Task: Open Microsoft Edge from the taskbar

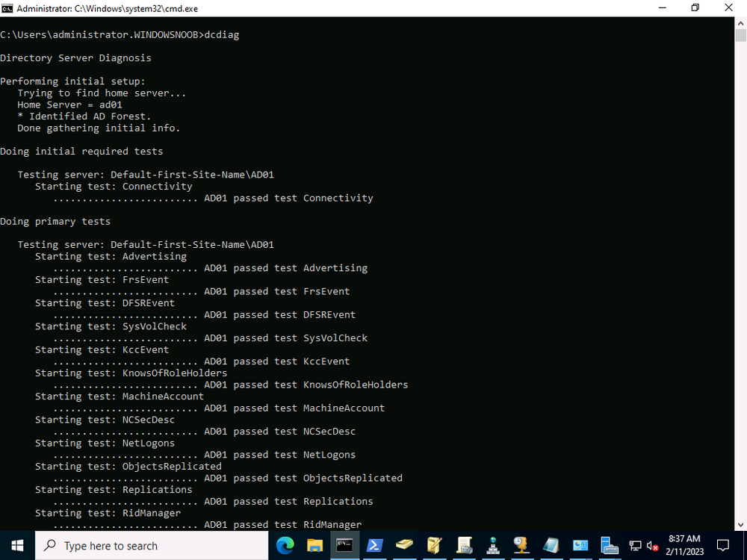Action: point(285,545)
